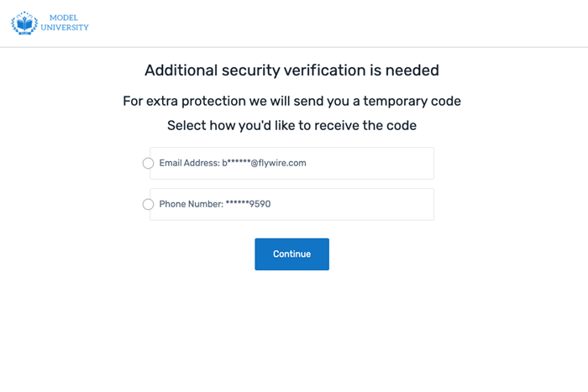Click the "Email Address:" option label
The image size is (588, 392).
(x=189, y=164)
